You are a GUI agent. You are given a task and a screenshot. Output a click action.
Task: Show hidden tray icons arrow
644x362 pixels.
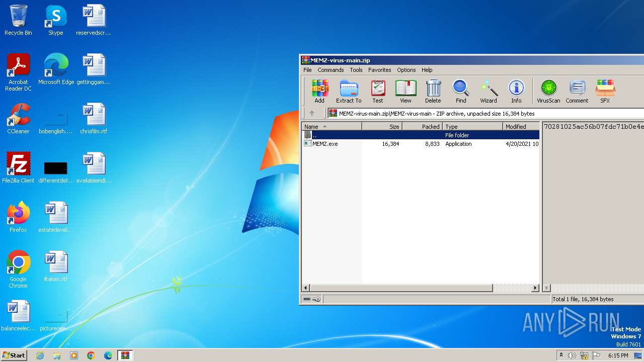(x=561, y=355)
